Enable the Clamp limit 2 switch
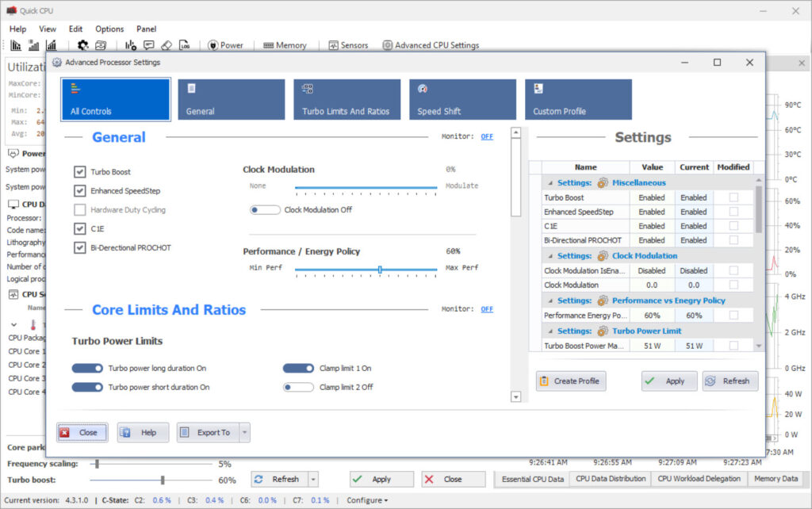The image size is (812, 509). (298, 388)
